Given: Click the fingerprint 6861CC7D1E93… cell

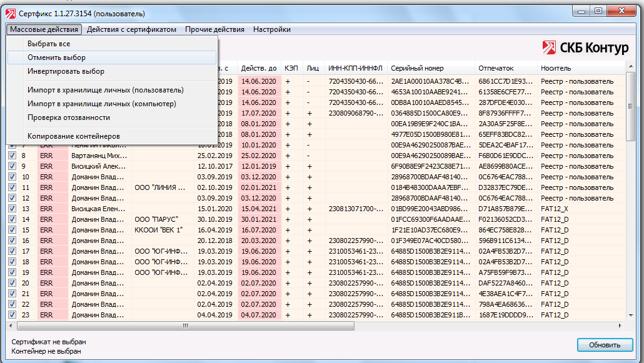Looking at the screenshot, I should pos(506,81).
